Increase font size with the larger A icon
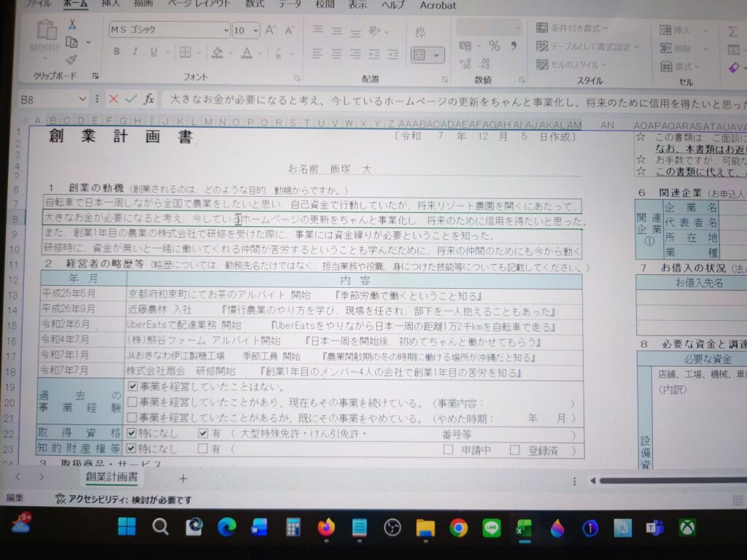The height and width of the screenshot is (560, 747). point(271,30)
